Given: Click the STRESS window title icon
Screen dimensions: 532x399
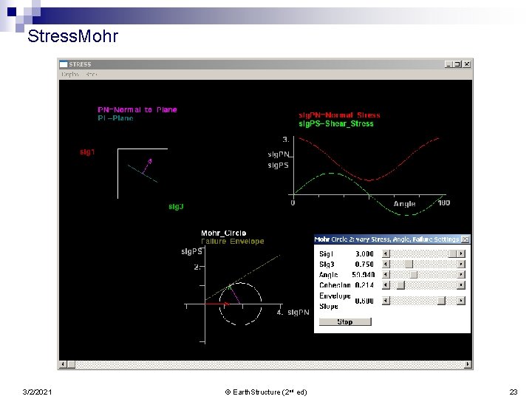Looking at the screenshot, I should 64,64.
